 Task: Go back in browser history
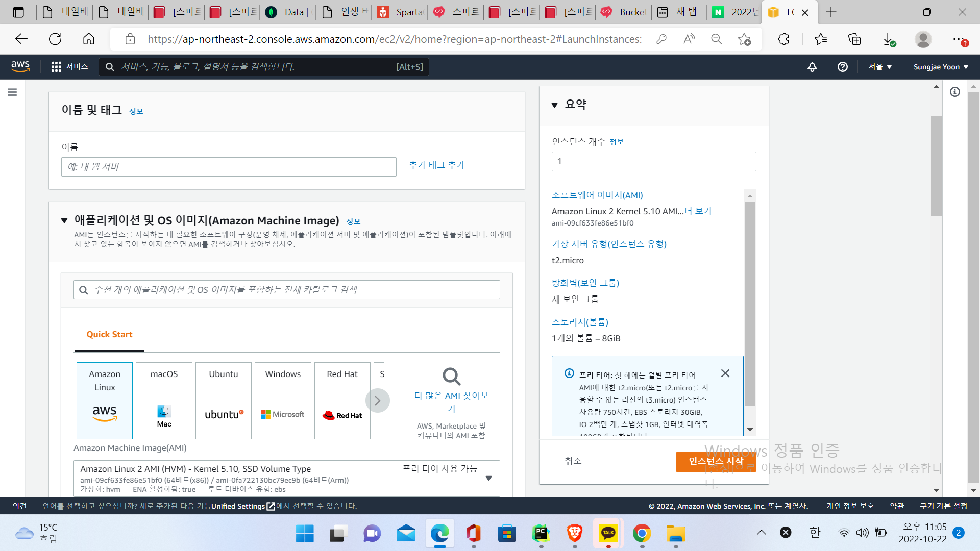[x=21, y=39]
